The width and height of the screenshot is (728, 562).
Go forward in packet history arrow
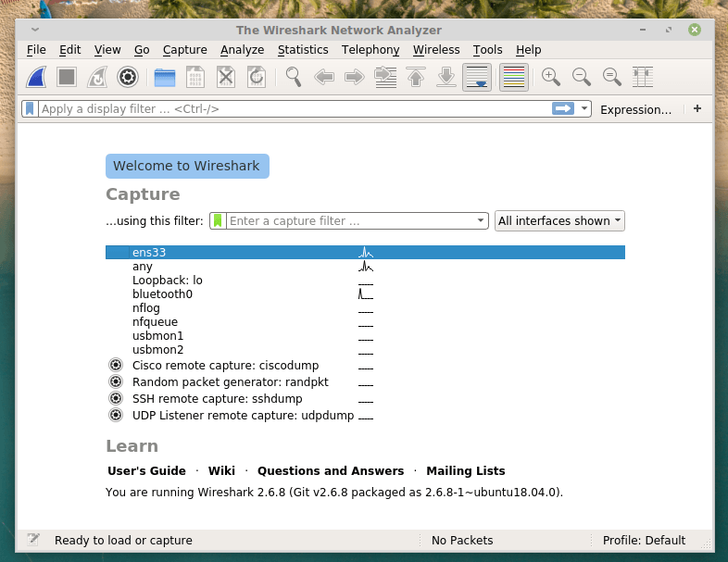(x=355, y=77)
